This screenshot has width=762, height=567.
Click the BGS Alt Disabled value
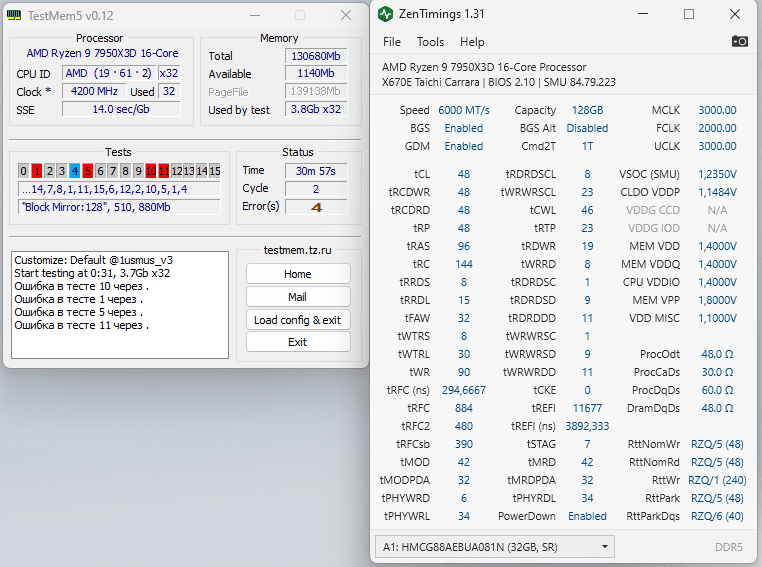coord(587,128)
